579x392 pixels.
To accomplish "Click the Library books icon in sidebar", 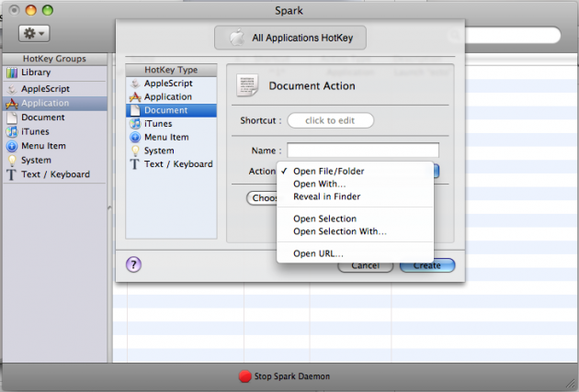I will (x=12, y=73).
